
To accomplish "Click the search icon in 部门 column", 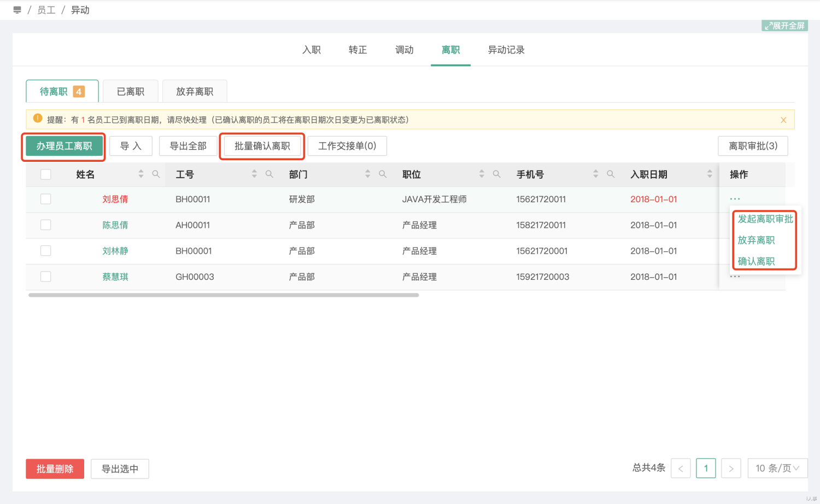I will tap(383, 174).
